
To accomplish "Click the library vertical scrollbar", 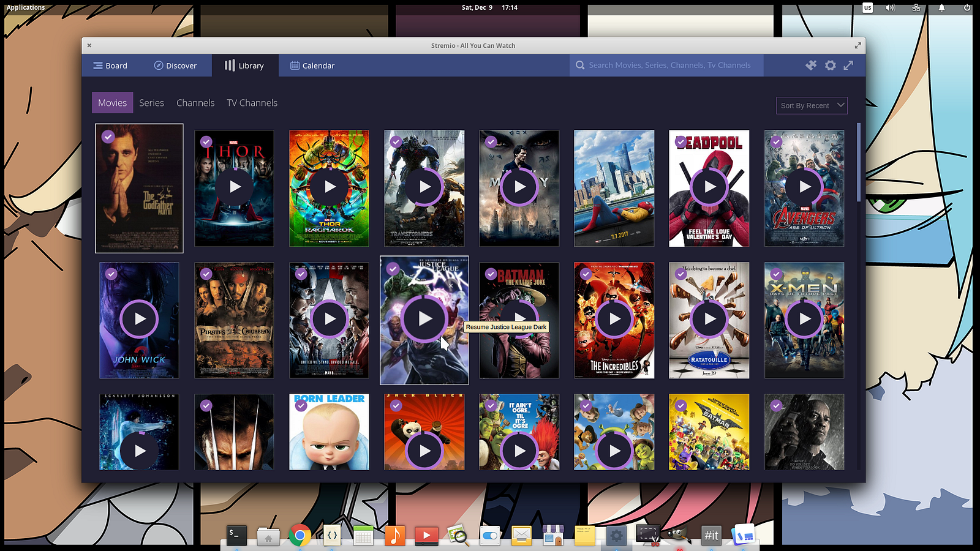I will [859, 162].
